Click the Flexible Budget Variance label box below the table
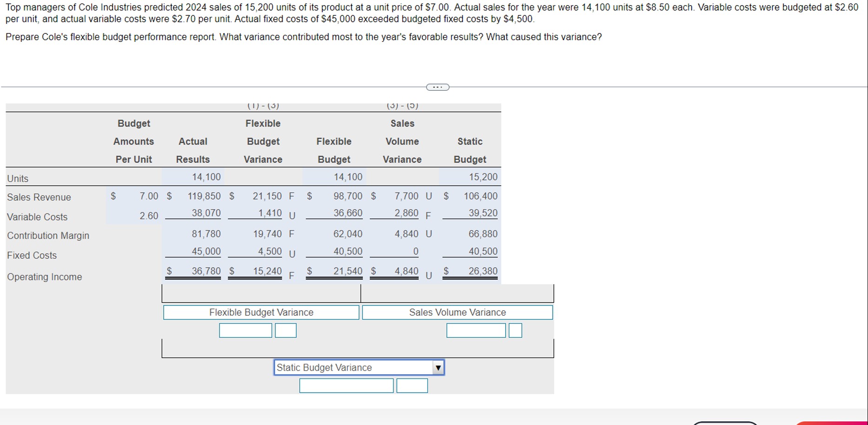868x425 pixels. point(261,312)
